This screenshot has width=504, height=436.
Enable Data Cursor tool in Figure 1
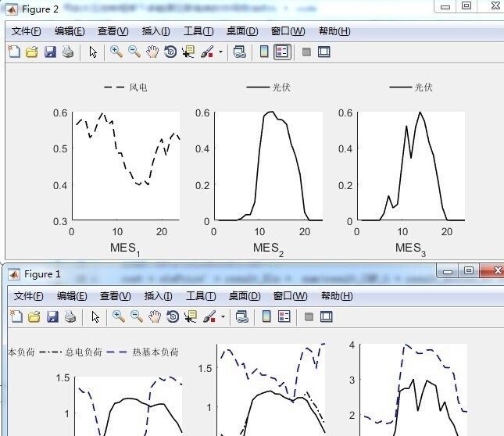coord(191,316)
